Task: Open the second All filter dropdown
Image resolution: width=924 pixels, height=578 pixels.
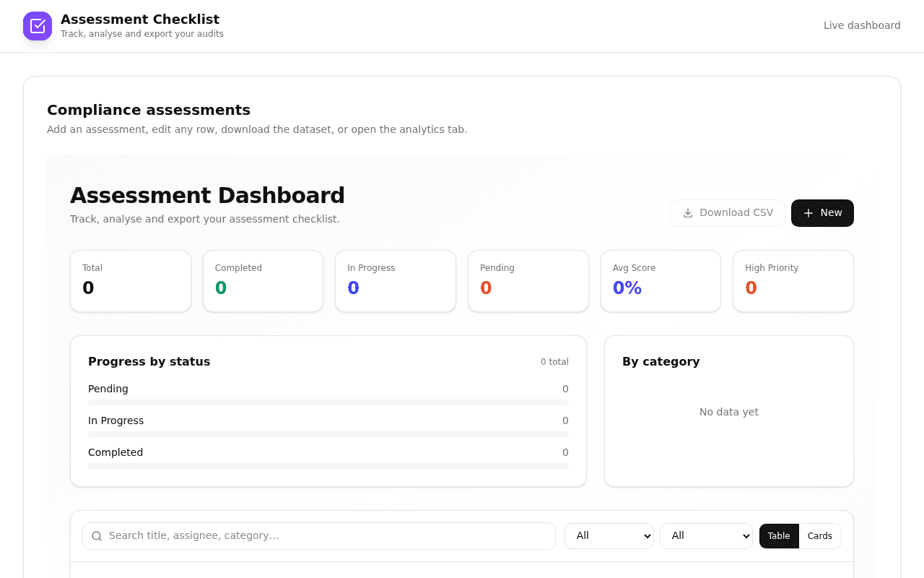Action: click(706, 536)
